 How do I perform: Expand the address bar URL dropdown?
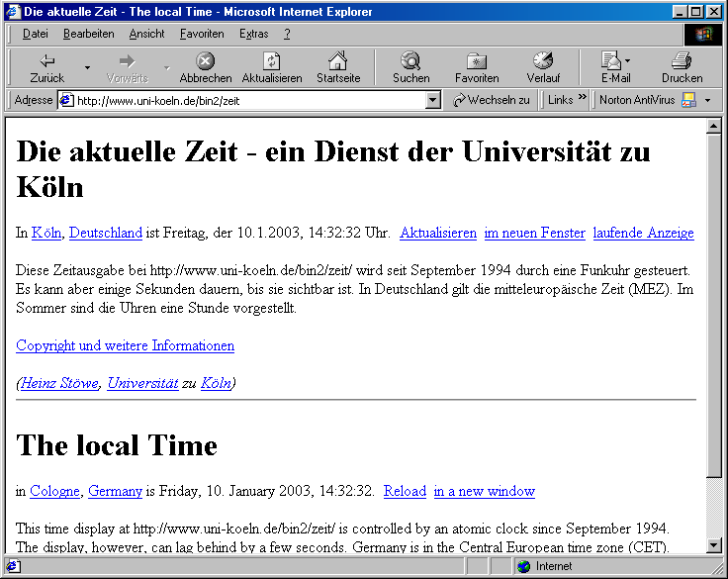(x=432, y=100)
